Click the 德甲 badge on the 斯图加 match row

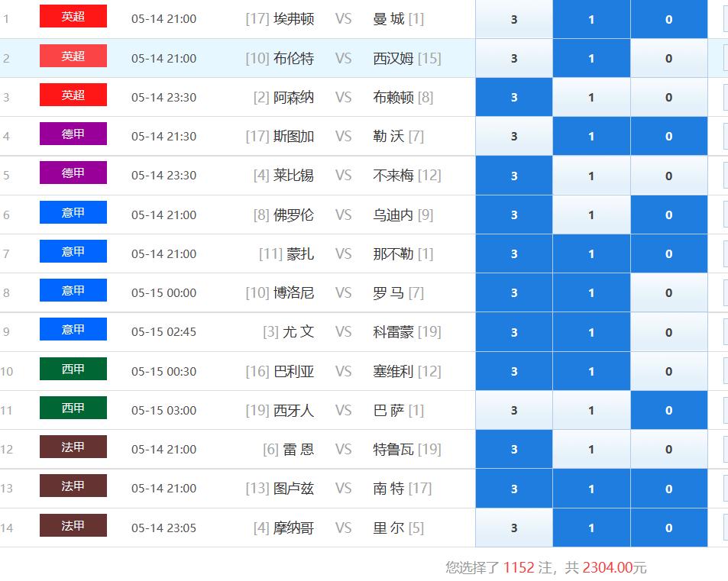[x=73, y=134]
